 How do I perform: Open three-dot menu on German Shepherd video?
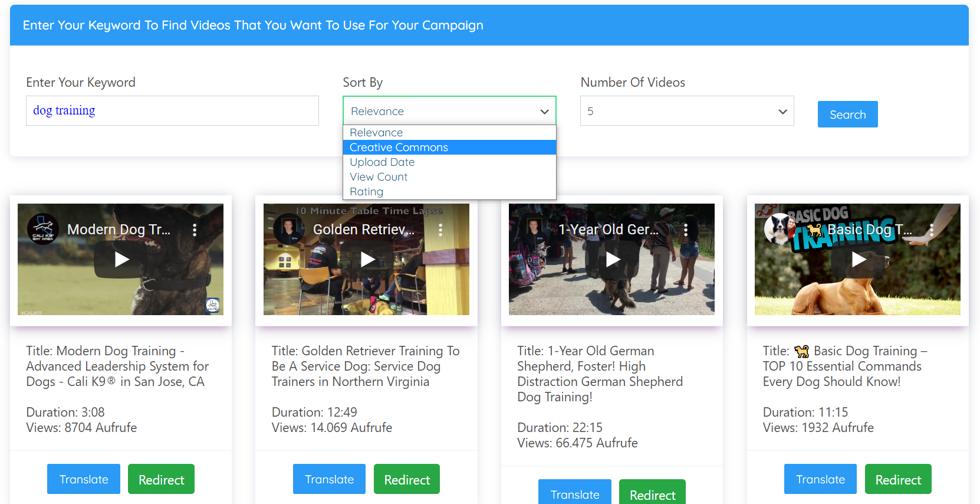(686, 230)
